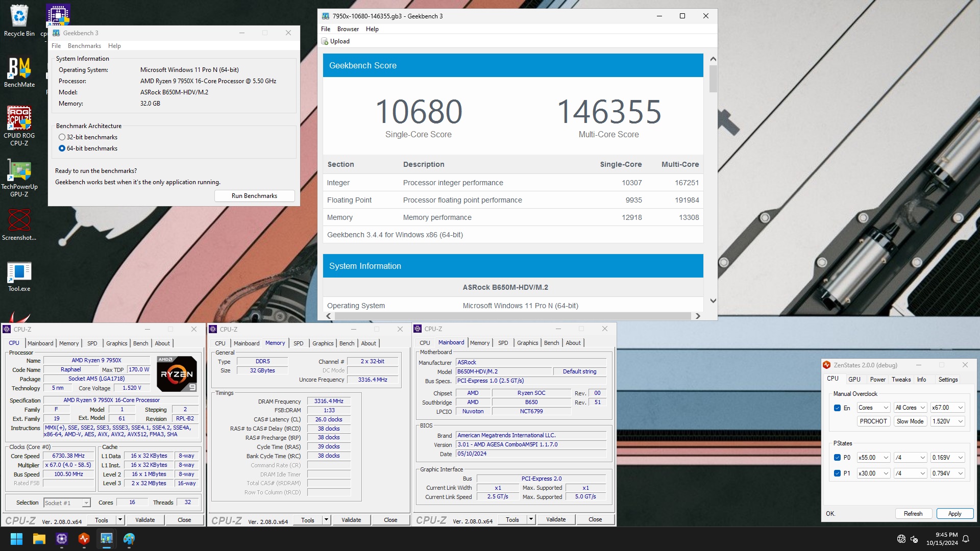Switch to CPU-Z taskbar icon
The image size is (980, 551).
coord(62,539)
